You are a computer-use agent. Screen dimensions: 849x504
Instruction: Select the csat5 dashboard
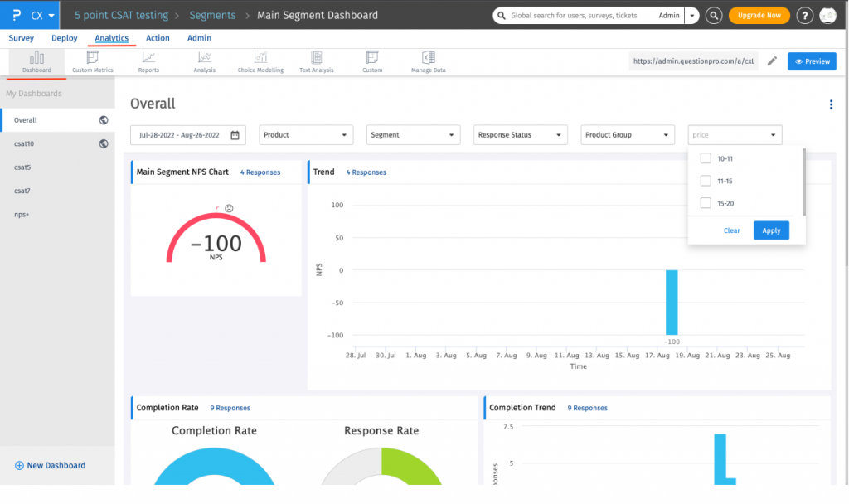point(57,167)
